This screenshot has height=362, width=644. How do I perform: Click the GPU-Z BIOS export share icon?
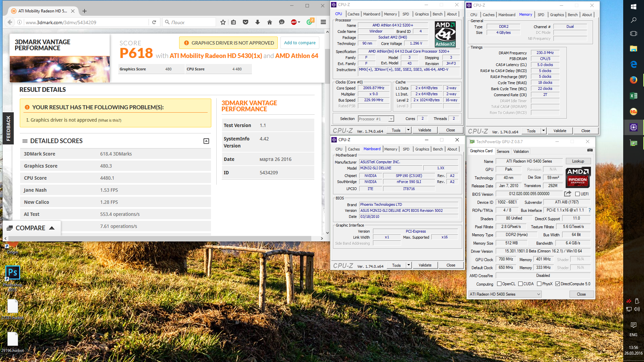pos(568,194)
